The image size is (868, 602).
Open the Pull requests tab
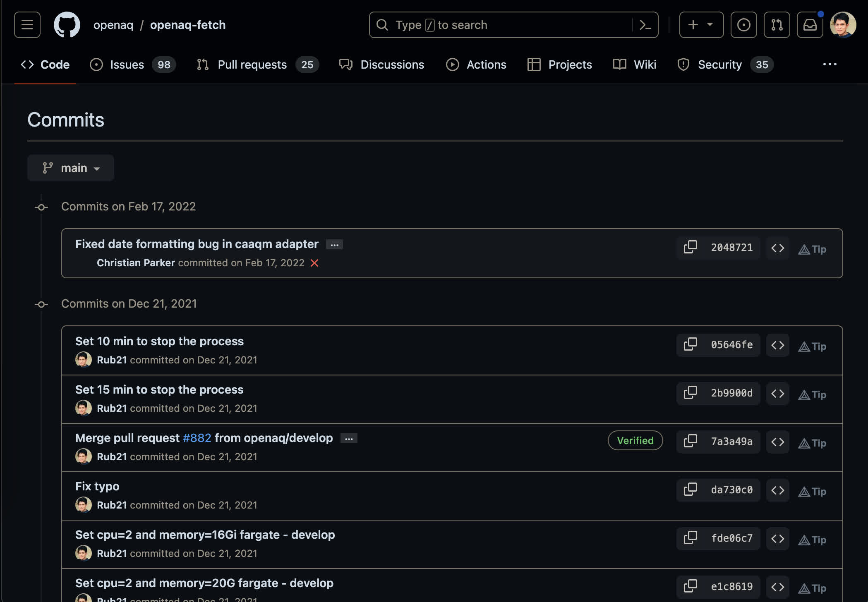tap(257, 64)
